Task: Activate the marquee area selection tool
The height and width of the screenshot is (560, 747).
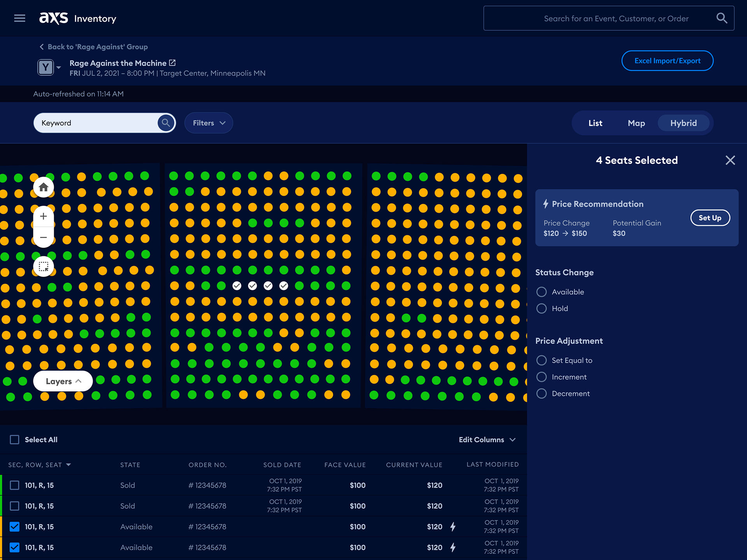Action: [44, 267]
